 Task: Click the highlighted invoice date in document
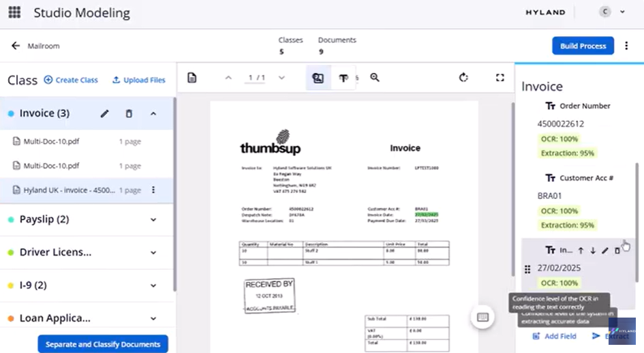click(427, 215)
